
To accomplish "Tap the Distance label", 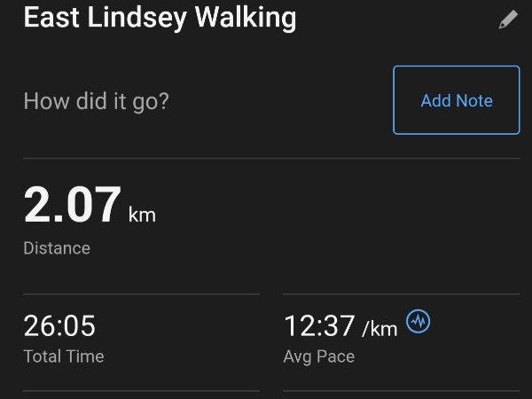I will [57, 248].
